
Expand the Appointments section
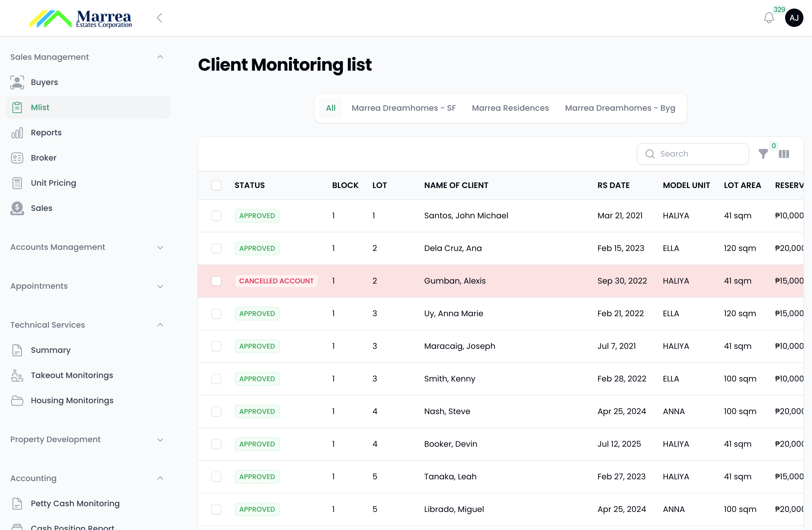tap(160, 286)
